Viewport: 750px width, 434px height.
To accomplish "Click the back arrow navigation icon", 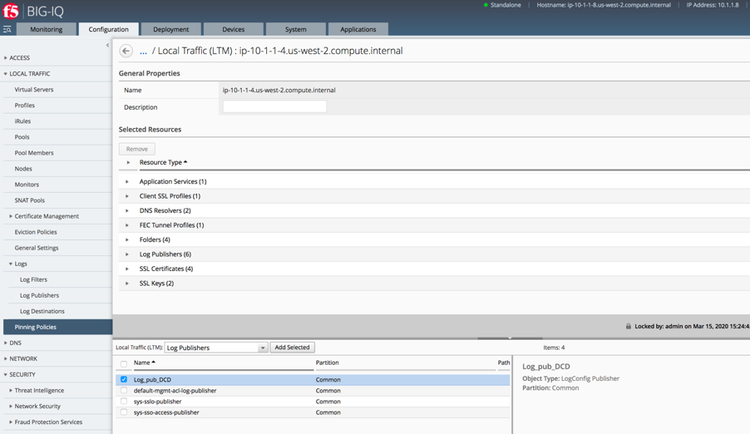I will 126,50.
